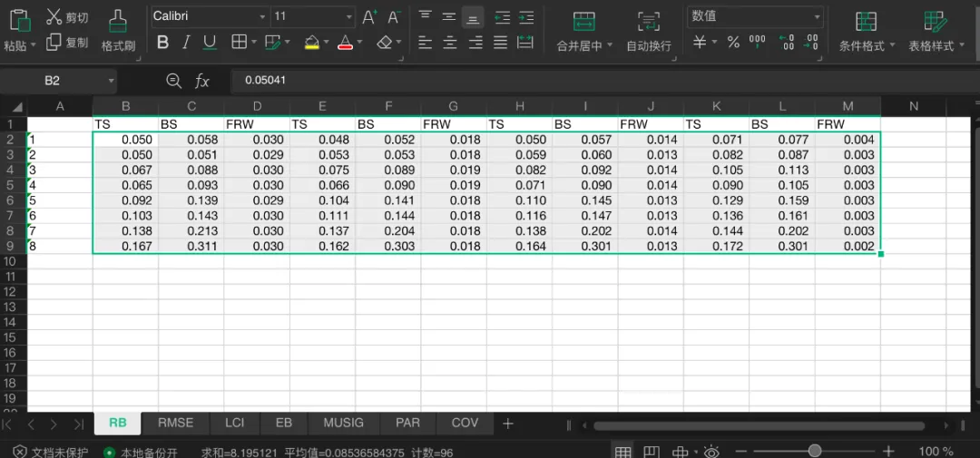This screenshot has width=980, height=458.
Task: Apply the yellow fill color
Action: (x=312, y=43)
